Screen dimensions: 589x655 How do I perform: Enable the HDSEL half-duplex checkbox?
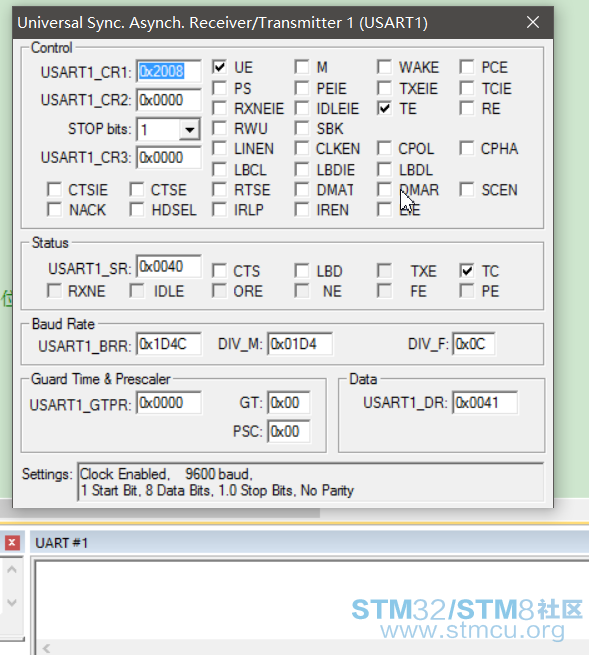[137, 210]
